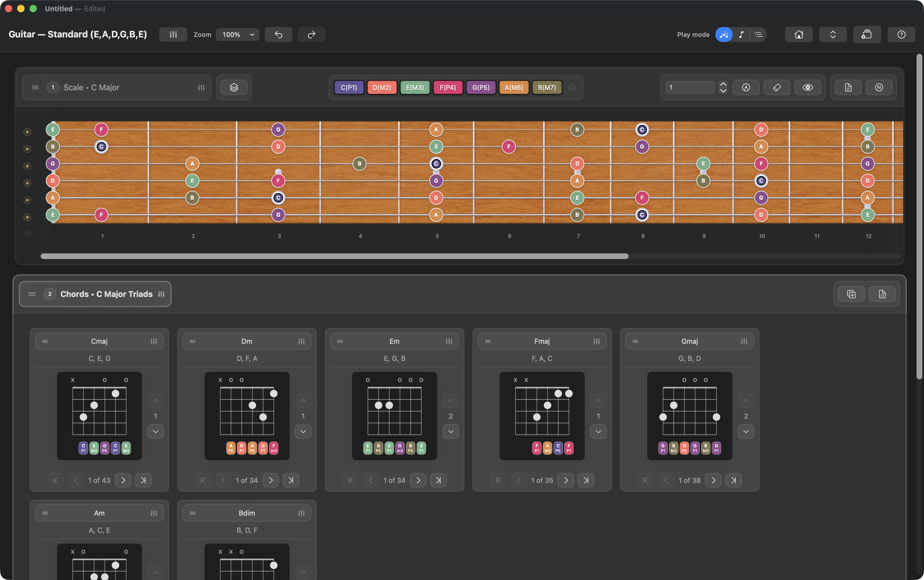Screen dimensions: 924x580
Task: Toggle high E string radio button
Action: [27, 132]
